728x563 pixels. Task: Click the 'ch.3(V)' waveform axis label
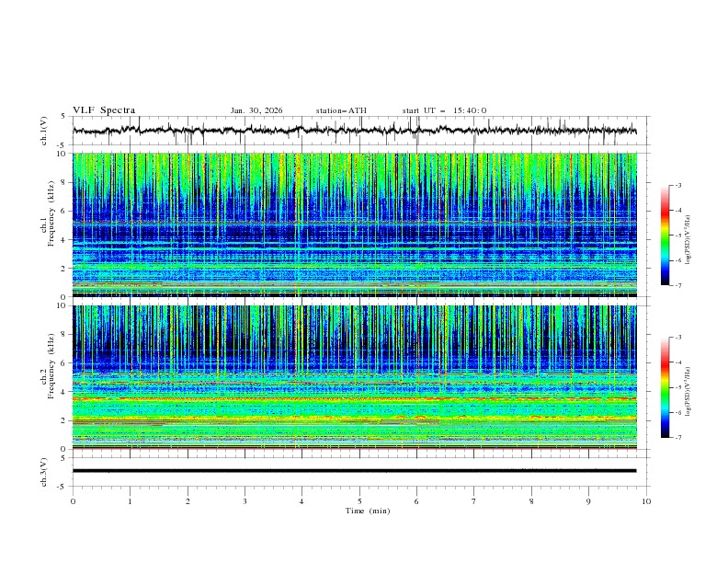44,472
